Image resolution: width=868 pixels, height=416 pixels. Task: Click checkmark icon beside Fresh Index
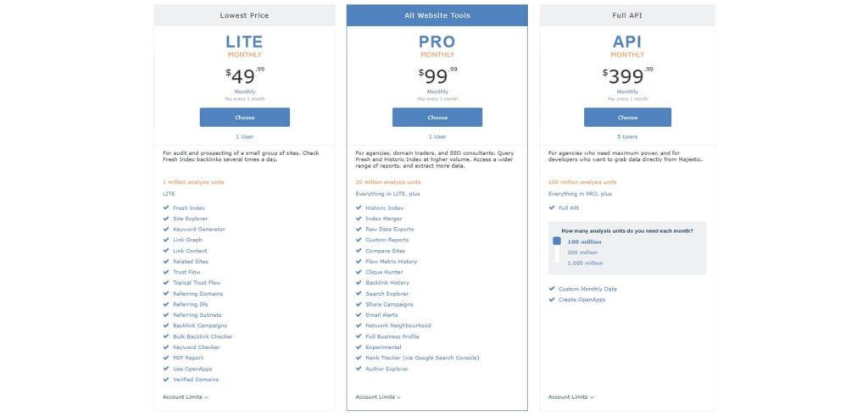pyautogui.click(x=166, y=208)
